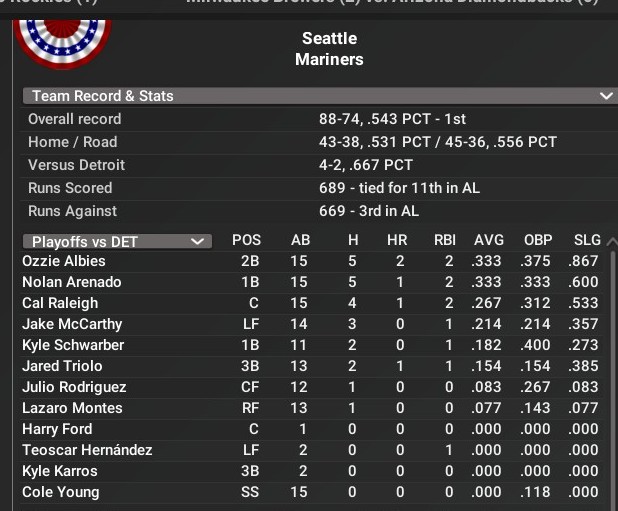618x511 pixels.
Task: Open Cal Raleigh's player profile
Action: coord(60,303)
